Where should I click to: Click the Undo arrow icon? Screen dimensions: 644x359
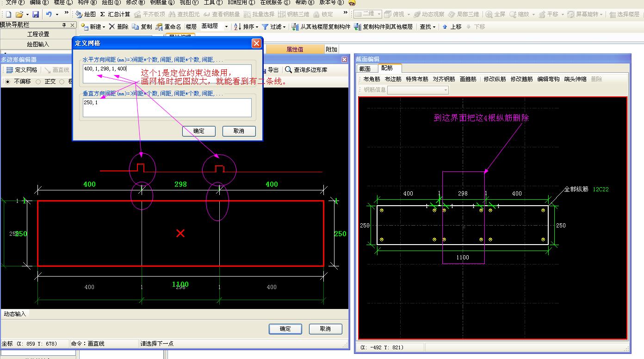pos(49,14)
